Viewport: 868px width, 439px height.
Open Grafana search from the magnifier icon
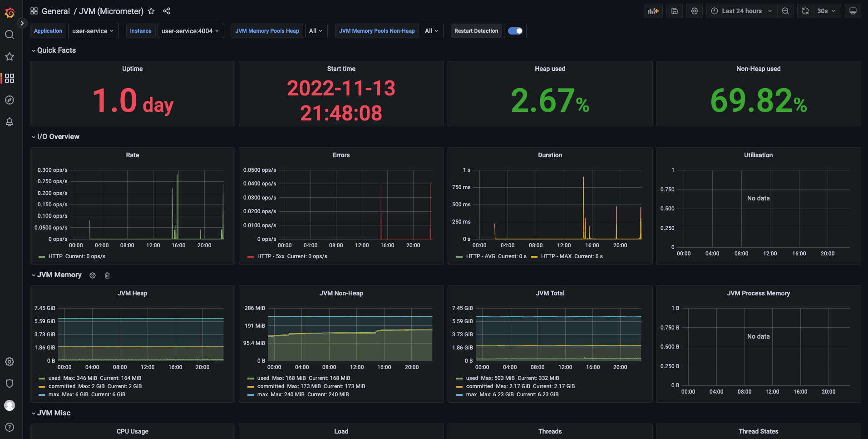10,34
